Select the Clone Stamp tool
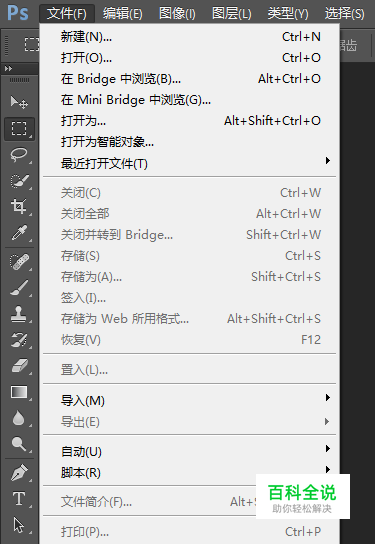This screenshot has width=375, height=544. (19, 314)
